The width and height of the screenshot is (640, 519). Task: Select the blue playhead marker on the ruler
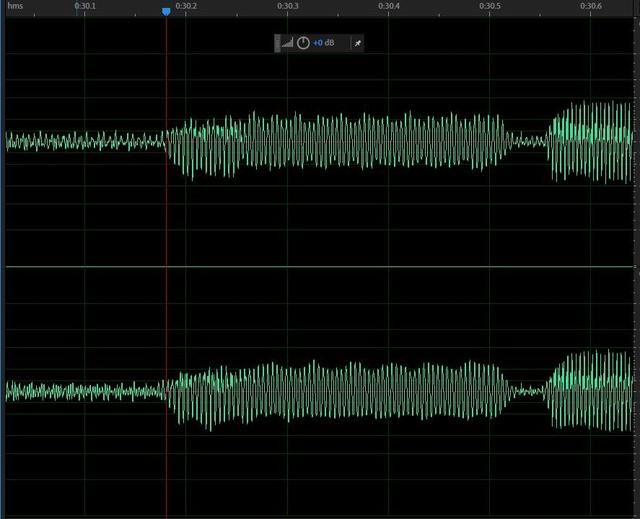[166, 12]
